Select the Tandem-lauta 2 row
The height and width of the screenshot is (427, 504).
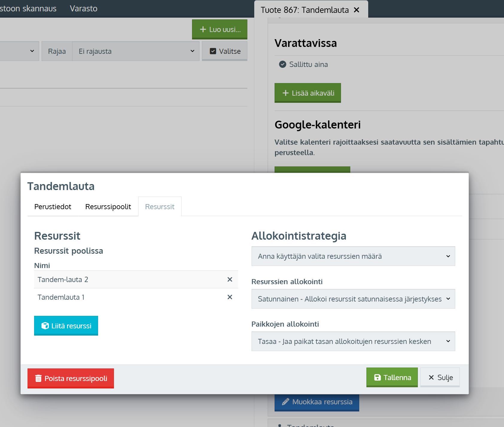coord(136,279)
